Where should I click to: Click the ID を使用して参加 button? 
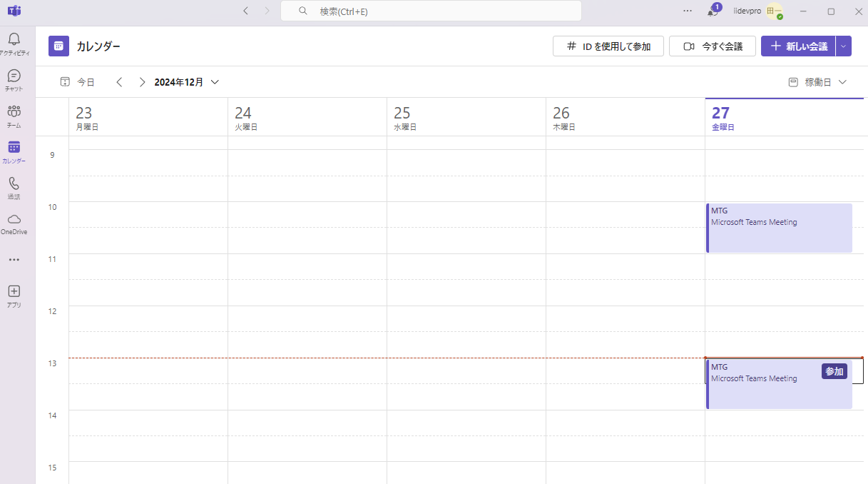click(x=608, y=46)
